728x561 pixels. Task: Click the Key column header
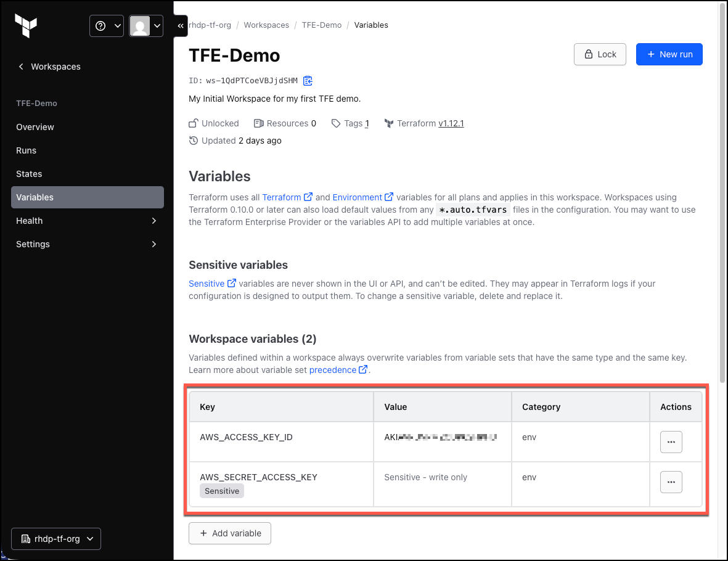[x=281, y=407]
